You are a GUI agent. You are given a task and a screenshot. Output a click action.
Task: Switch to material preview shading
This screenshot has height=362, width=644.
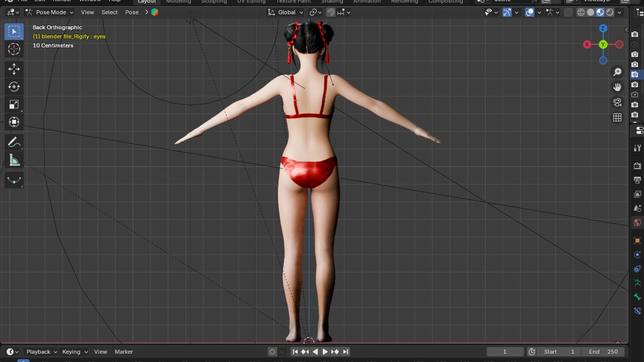click(600, 12)
